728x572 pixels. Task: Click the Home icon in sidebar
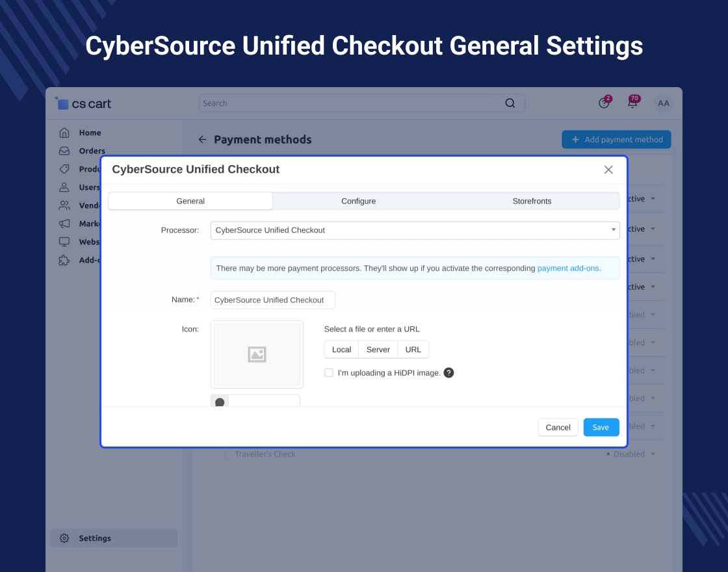[x=64, y=133]
